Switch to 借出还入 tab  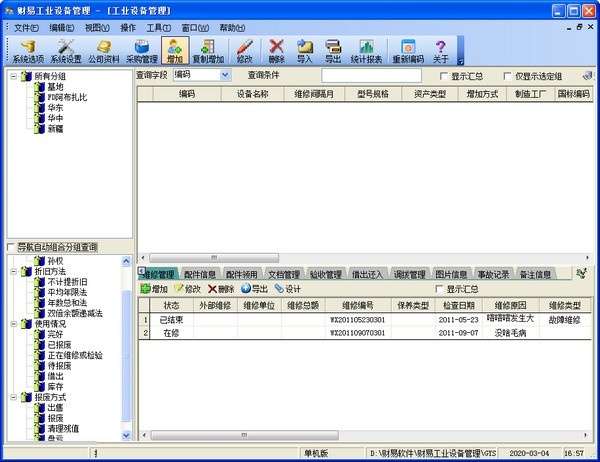click(367, 274)
